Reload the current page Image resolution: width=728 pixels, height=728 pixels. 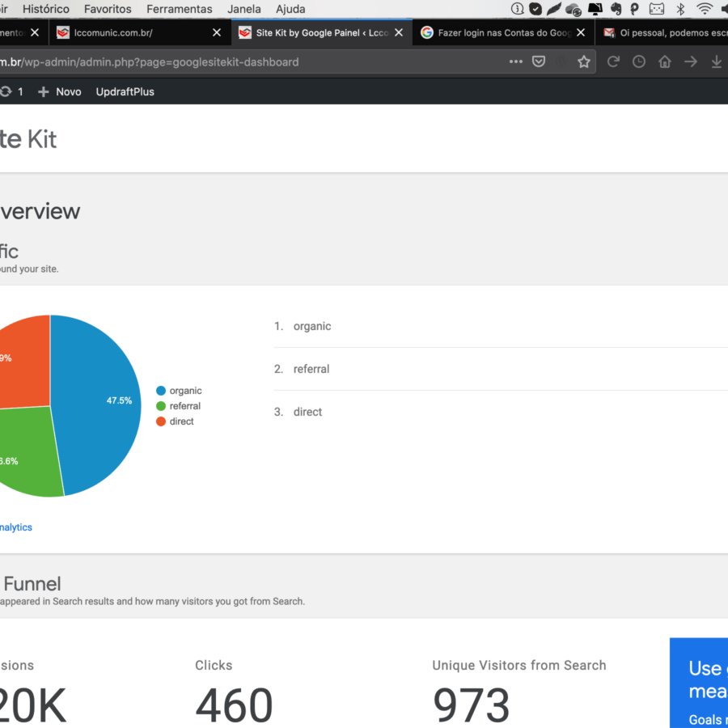pyautogui.click(x=613, y=61)
